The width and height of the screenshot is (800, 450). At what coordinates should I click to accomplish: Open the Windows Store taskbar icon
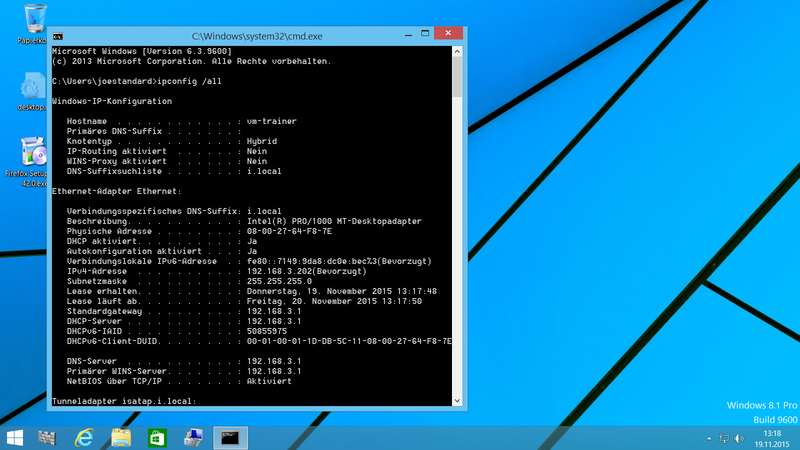point(157,437)
